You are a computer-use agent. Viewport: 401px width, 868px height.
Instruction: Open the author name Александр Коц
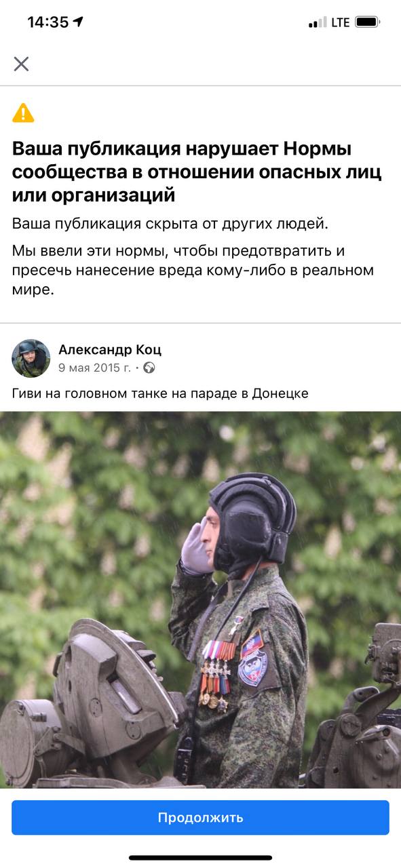pyautogui.click(x=110, y=350)
